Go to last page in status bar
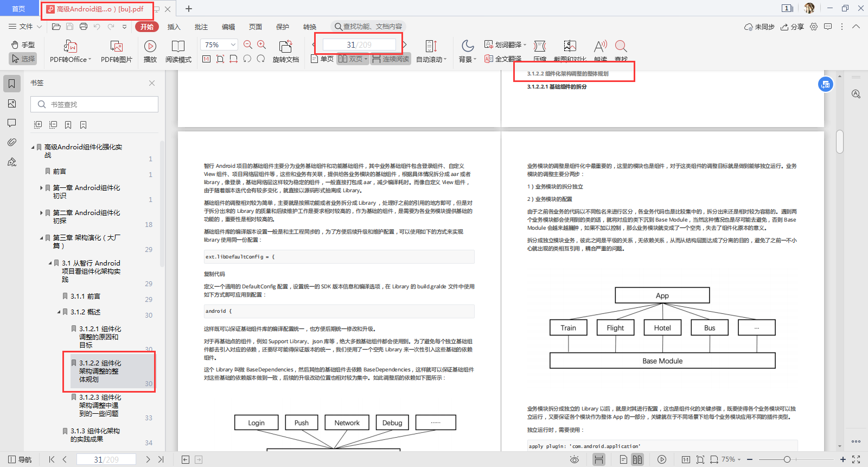Viewport: 868px width, 467px height. 161,459
